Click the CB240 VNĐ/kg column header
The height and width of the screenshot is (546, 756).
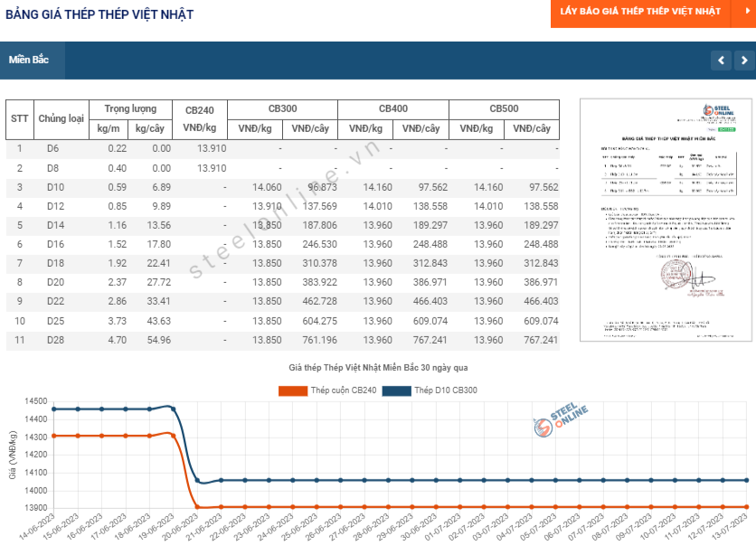200,119
